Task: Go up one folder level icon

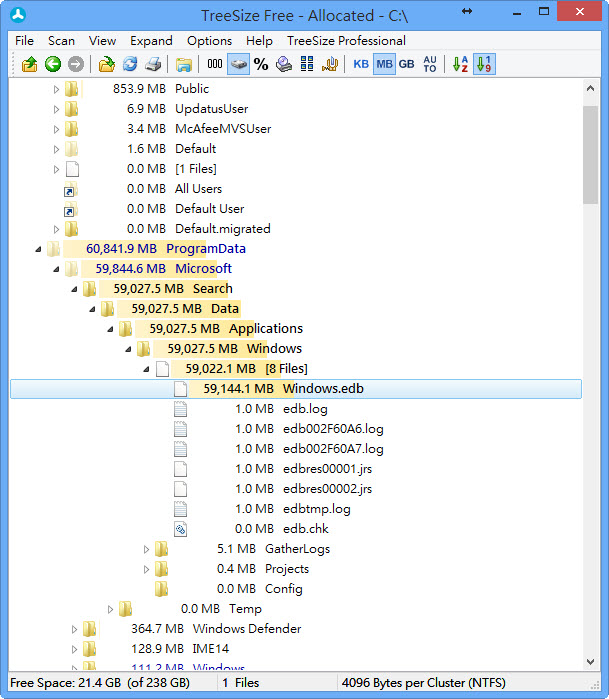Action: tap(29, 64)
